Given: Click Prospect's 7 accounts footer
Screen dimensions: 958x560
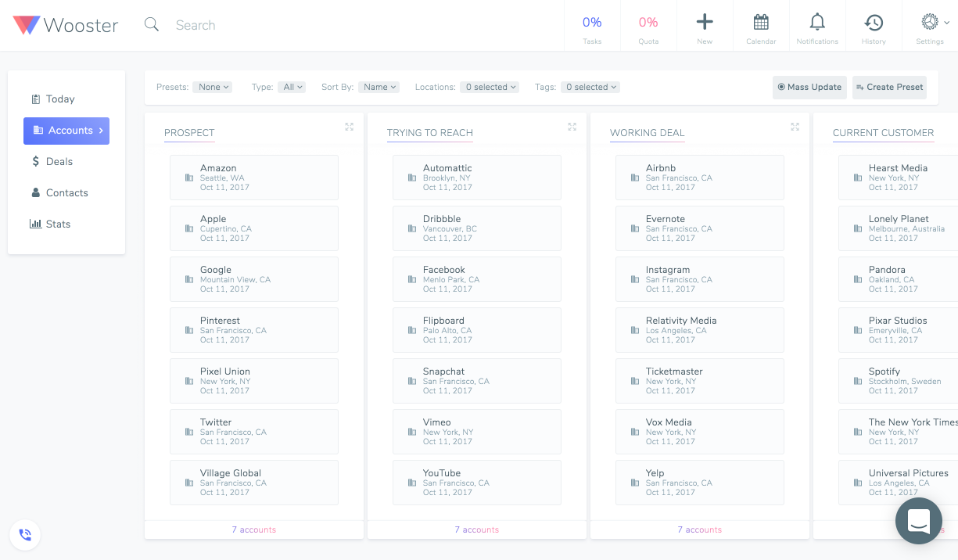Looking at the screenshot, I should [x=254, y=529].
